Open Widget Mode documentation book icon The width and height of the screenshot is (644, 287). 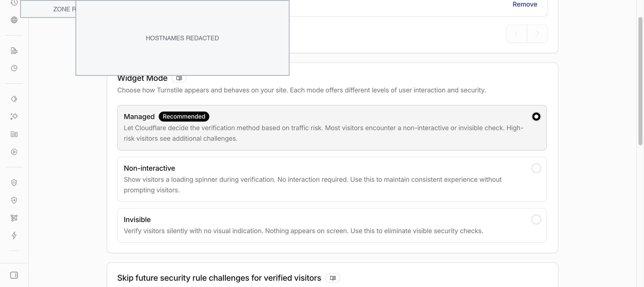click(x=179, y=78)
